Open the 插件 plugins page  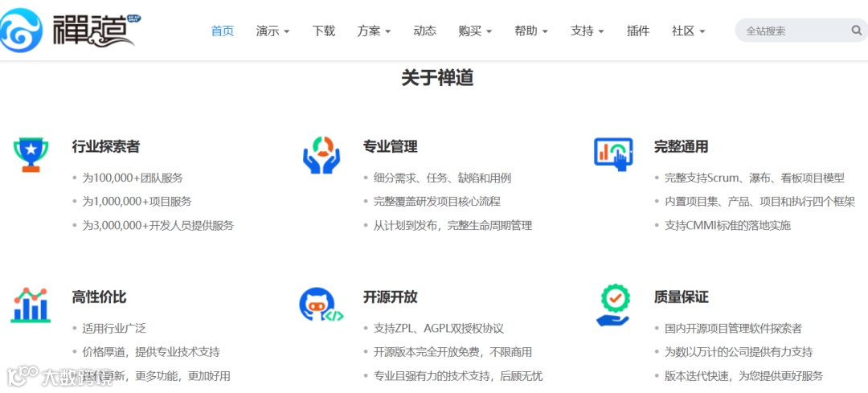(x=637, y=31)
